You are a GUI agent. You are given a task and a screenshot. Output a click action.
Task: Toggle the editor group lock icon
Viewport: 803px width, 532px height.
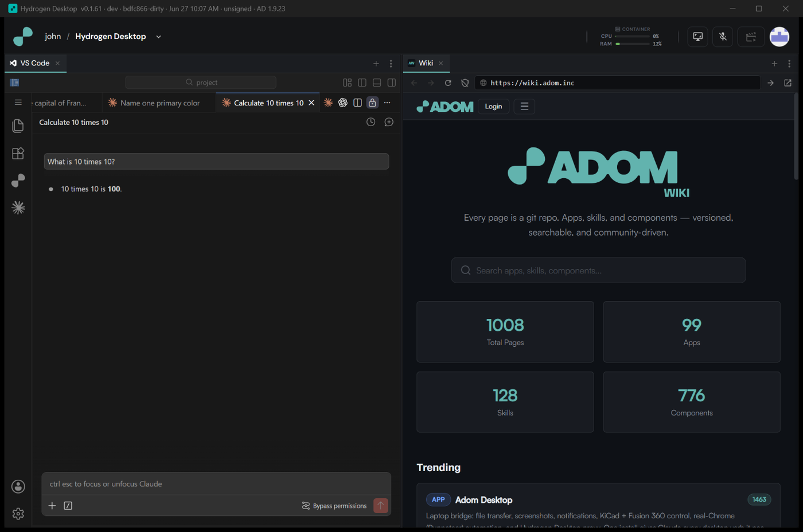click(372, 103)
